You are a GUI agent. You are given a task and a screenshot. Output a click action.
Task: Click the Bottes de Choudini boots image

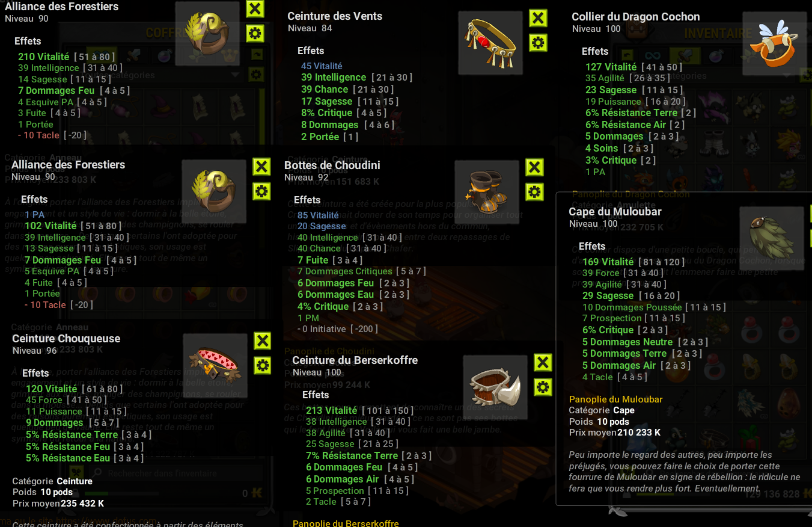click(487, 193)
